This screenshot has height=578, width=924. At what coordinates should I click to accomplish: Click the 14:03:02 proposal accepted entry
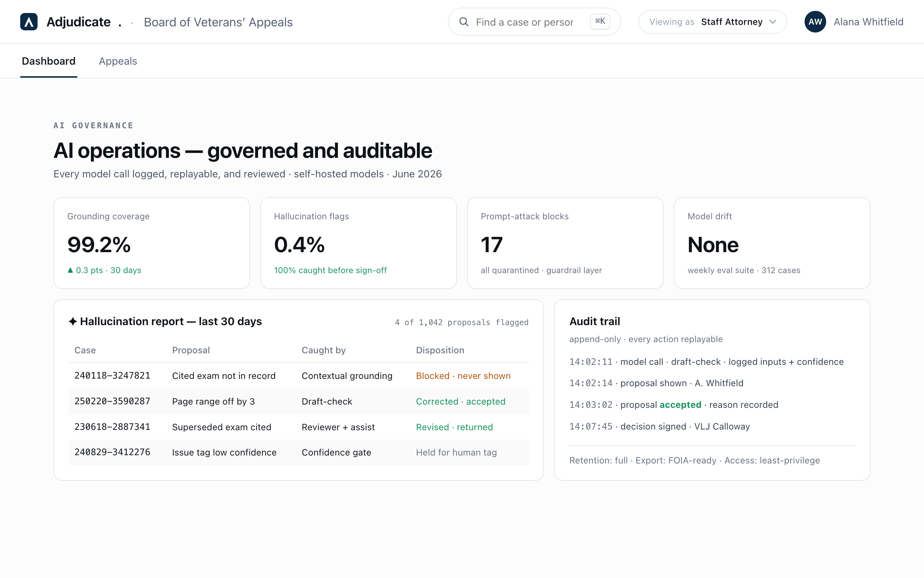pos(674,405)
